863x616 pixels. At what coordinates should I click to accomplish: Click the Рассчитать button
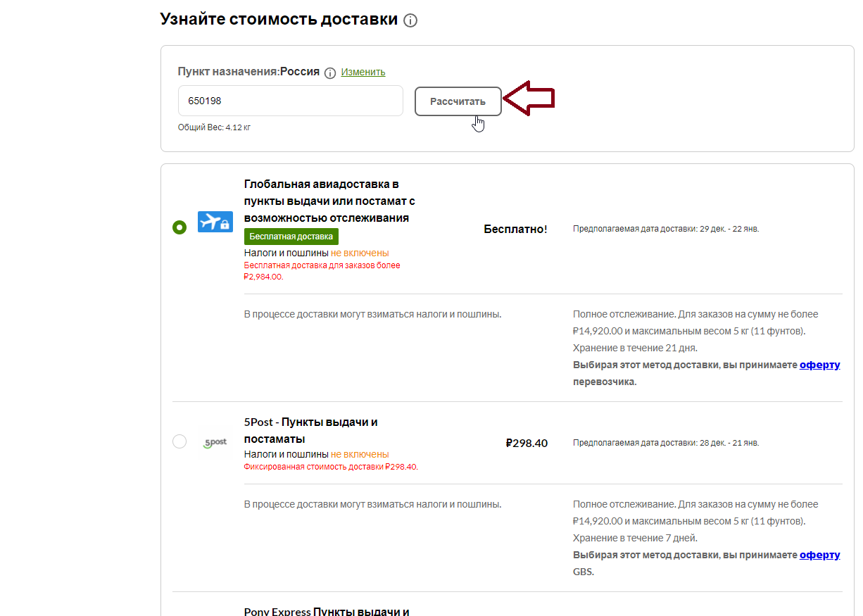(x=458, y=101)
